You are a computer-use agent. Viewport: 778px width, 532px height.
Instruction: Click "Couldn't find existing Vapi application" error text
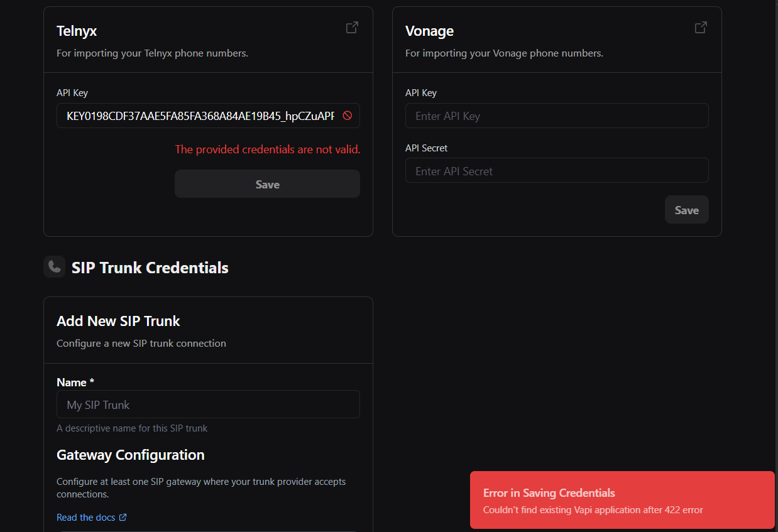click(x=593, y=510)
